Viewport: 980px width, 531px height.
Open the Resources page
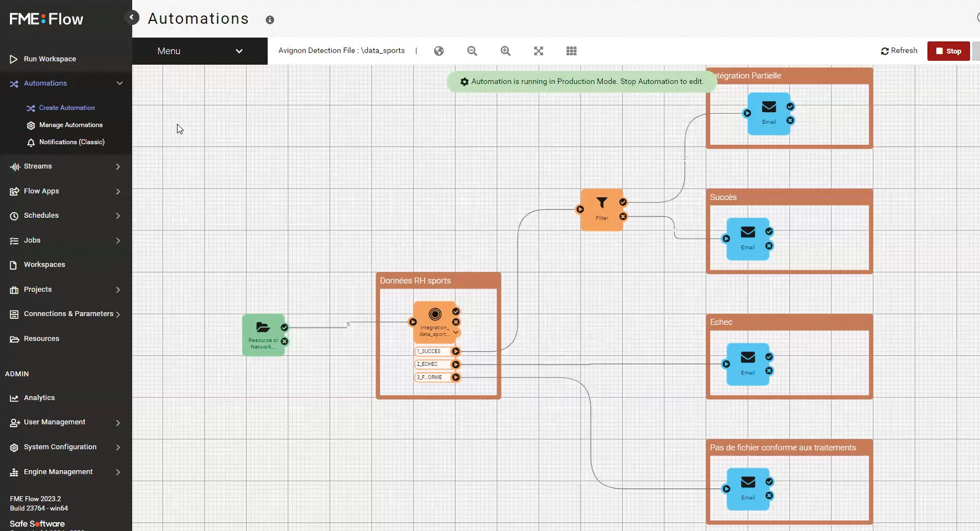point(41,339)
